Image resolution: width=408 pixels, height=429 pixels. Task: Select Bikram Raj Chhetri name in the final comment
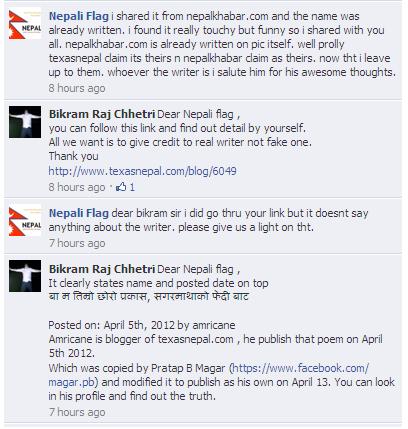(102, 269)
